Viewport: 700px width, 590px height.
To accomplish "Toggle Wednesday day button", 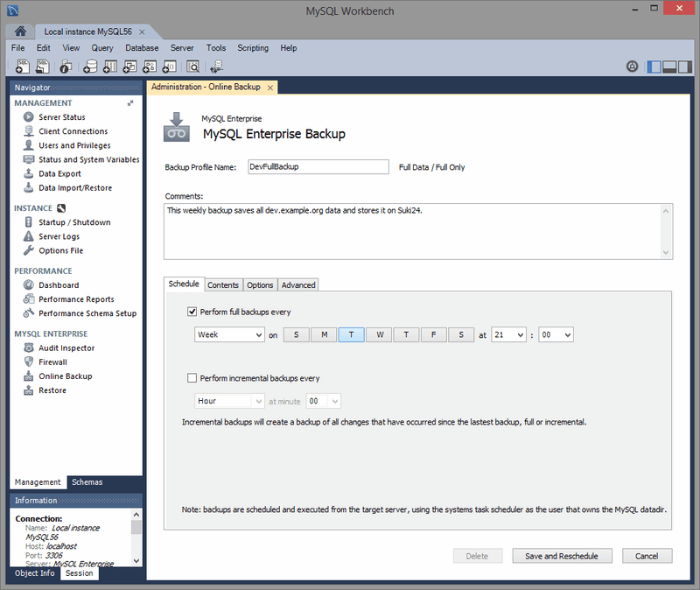I will click(380, 334).
